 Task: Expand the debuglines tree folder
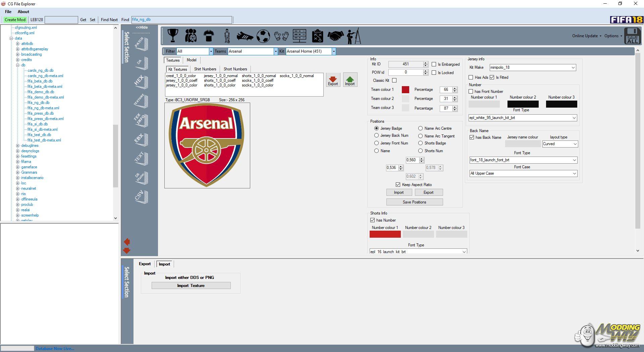coord(18,145)
